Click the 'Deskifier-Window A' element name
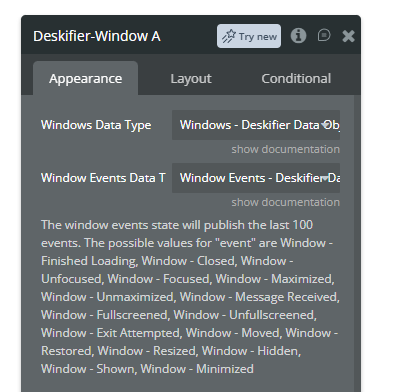The height and width of the screenshot is (392, 395). pos(97,36)
